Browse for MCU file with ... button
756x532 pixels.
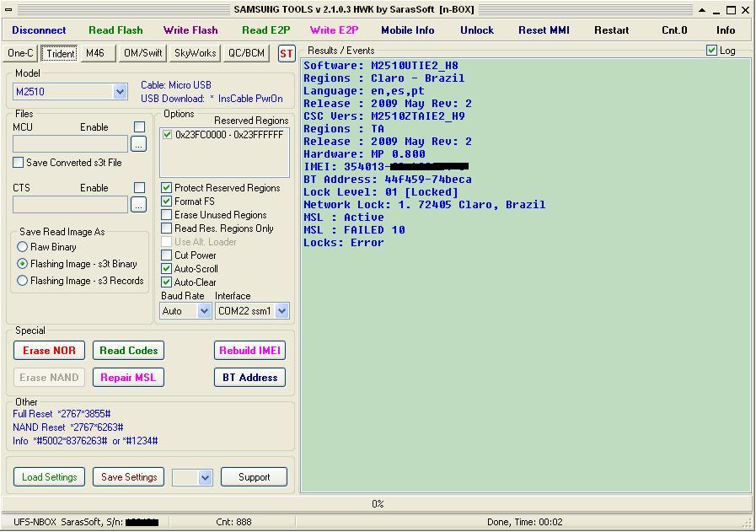(138, 143)
